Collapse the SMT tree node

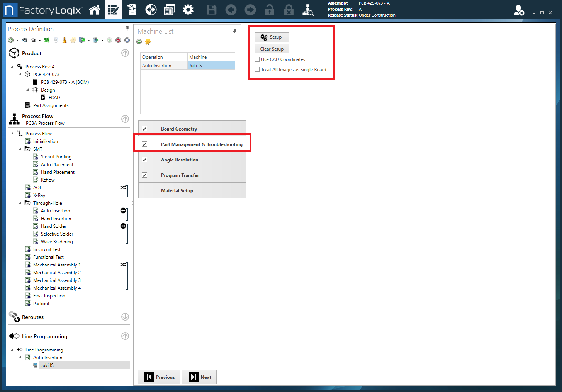point(20,149)
